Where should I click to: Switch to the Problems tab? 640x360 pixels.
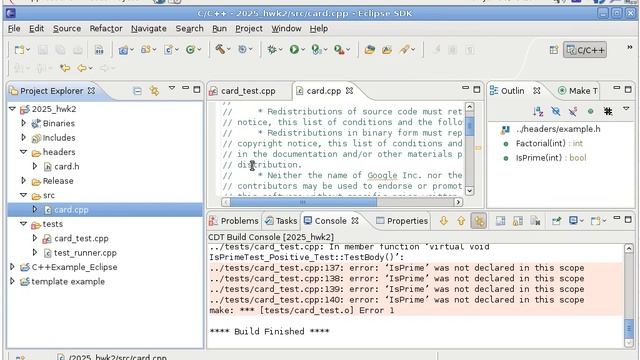click(x=234, y=221)
